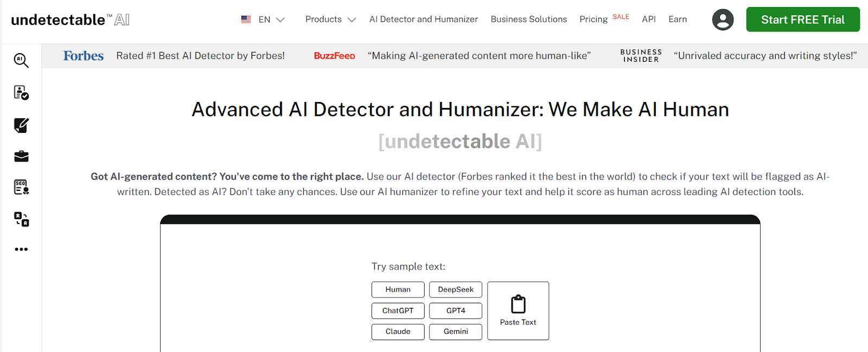
Task: Click the '[undetectable AI]' subtitle text
Action: click(460, 142)
